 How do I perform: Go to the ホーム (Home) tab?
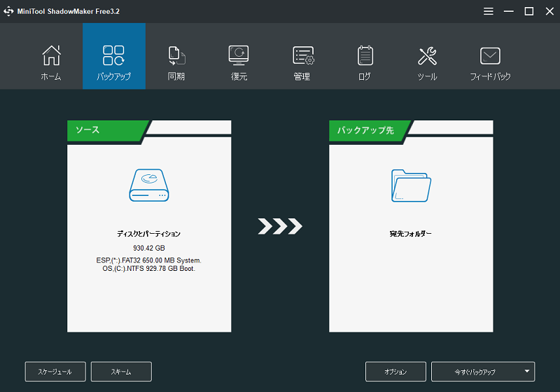pyautogui.click(x=51, y=57)
